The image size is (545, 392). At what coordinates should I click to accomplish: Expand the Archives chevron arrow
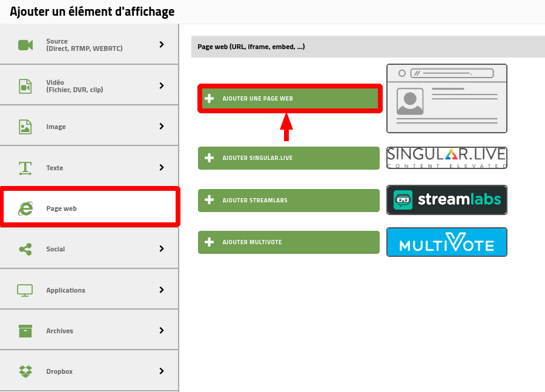click(x=162, y=330)
